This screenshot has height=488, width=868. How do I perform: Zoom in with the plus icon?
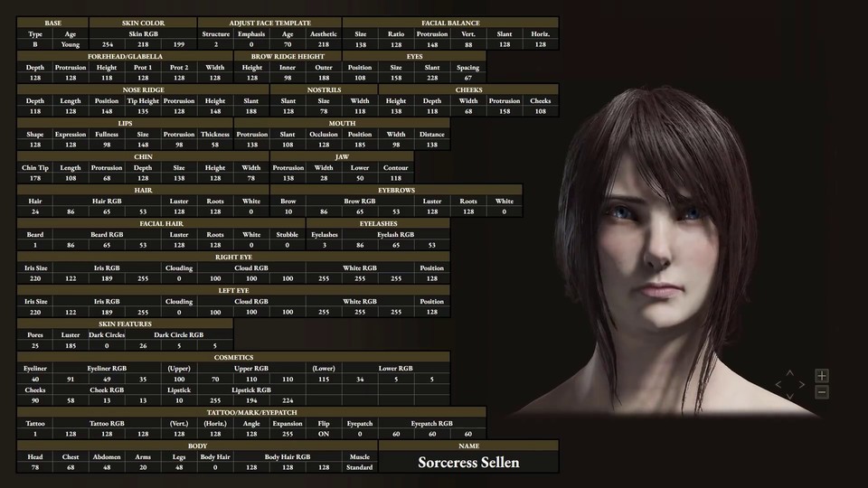(x=822, y=376)
